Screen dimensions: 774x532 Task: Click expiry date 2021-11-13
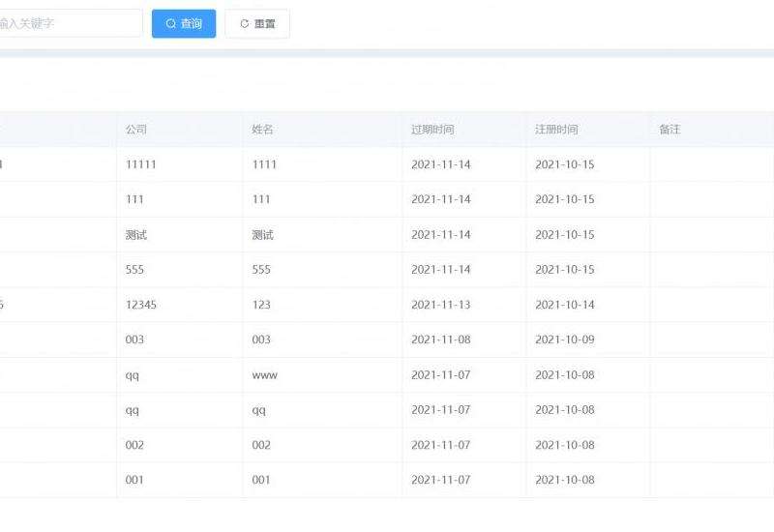441,305
